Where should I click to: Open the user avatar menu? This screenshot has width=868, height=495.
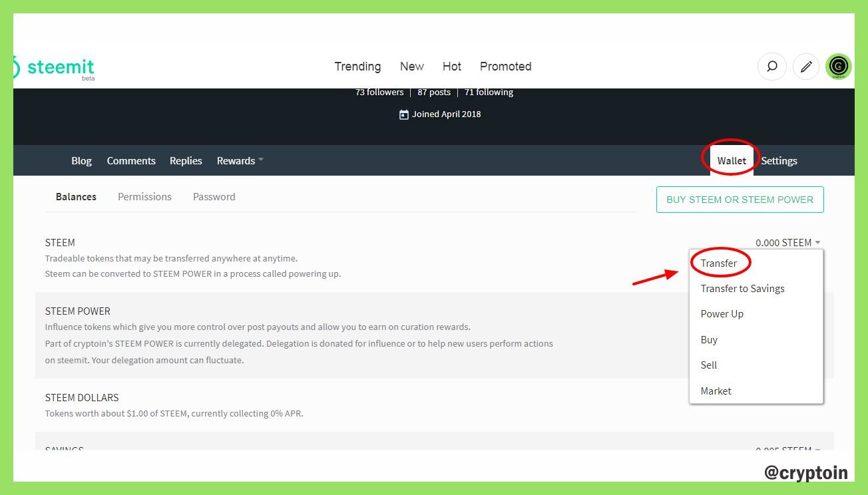[x=839, y=67]
